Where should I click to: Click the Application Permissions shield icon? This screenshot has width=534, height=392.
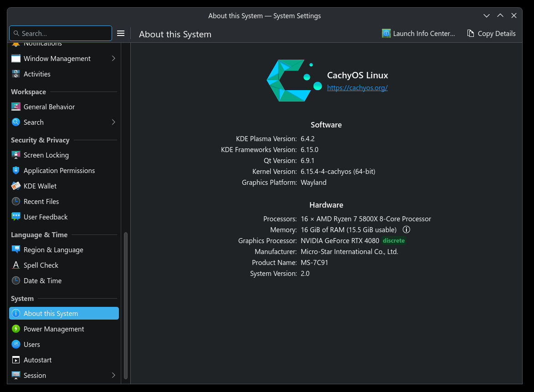point(16,170)
